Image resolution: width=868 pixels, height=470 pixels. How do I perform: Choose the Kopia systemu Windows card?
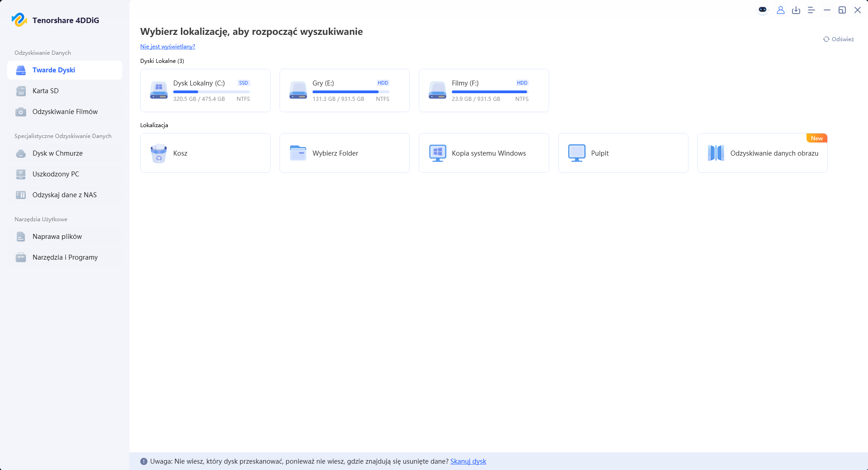(484, 153)
